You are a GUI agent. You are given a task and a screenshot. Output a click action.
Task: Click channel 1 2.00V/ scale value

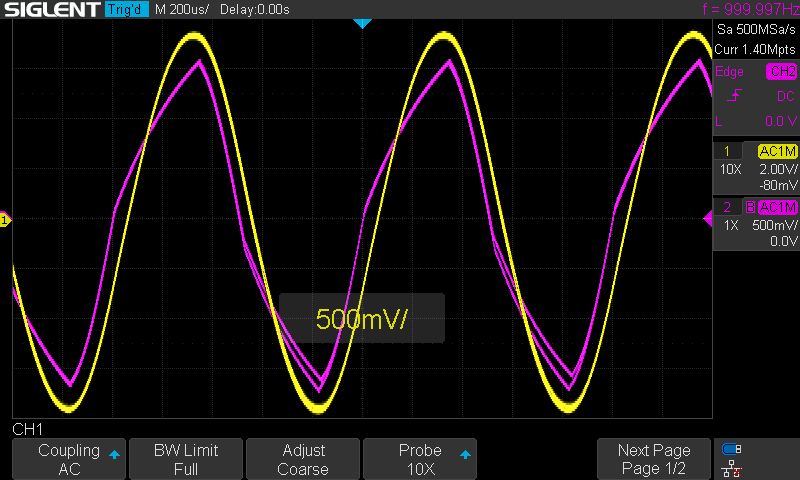point(779,169)
